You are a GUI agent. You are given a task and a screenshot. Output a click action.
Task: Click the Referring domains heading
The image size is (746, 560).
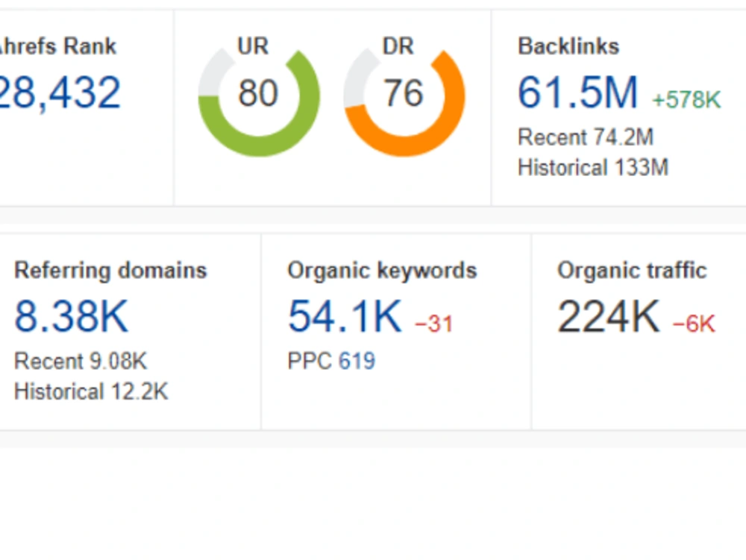pos(110,271)
